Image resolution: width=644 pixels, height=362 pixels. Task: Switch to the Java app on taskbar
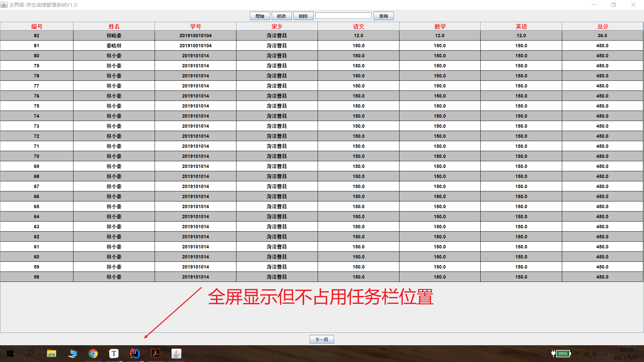coord(176,354)
